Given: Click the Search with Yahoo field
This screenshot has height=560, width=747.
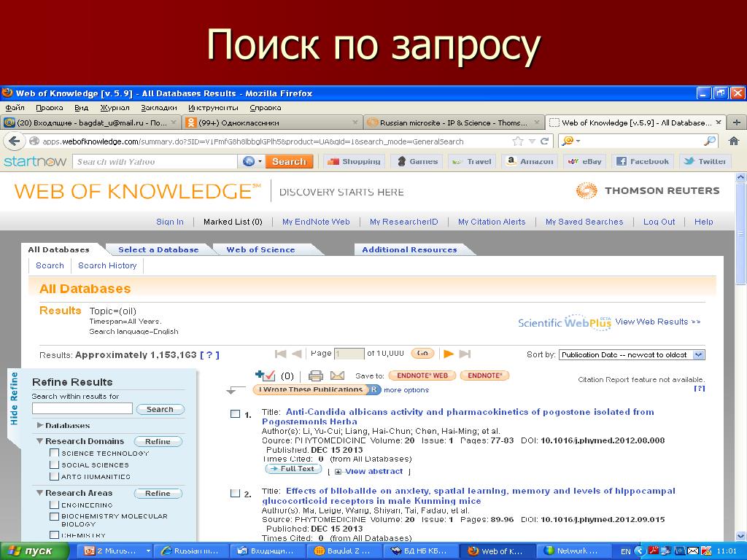Looking at the screenshot, I should [x=155, y=161].
